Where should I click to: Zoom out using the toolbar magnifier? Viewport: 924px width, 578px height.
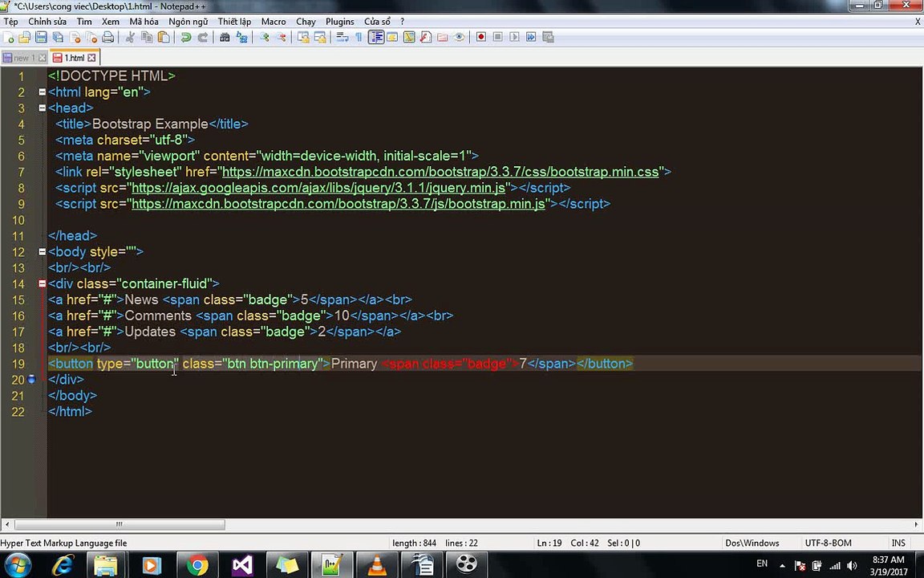pyautogui.click(x=281, y=37)
